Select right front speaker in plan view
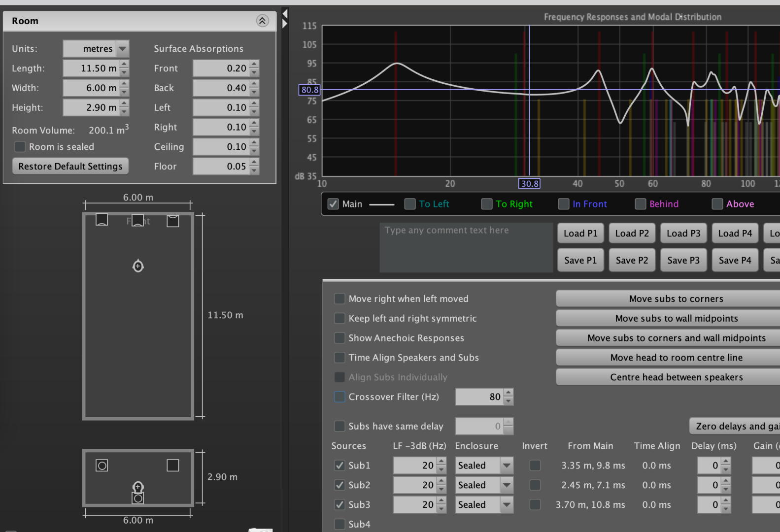The width and height of the screenshot is (780, 532). tap(173, 221)
